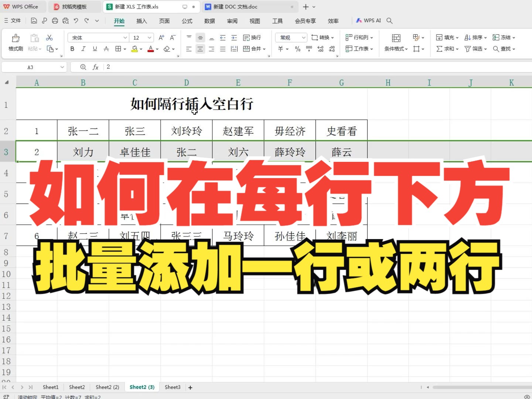This screenshot has height=399, width=532.
Task: Click the Increase Indent icon
Action: coord(234,38)
